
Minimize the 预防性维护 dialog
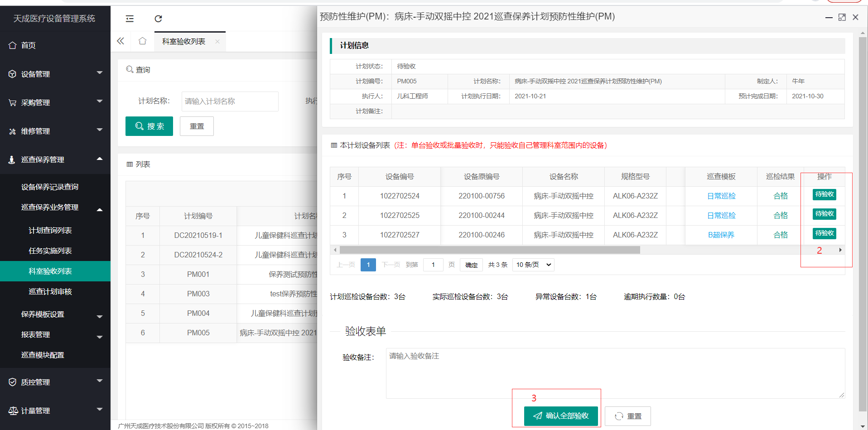click(829, 17)
